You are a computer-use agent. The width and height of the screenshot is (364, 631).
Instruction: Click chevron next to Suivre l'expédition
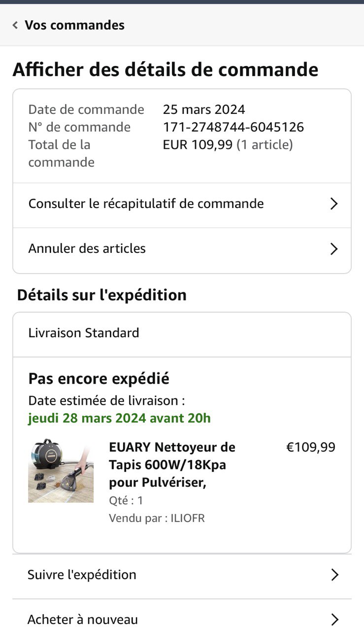(x=334, y=575)
